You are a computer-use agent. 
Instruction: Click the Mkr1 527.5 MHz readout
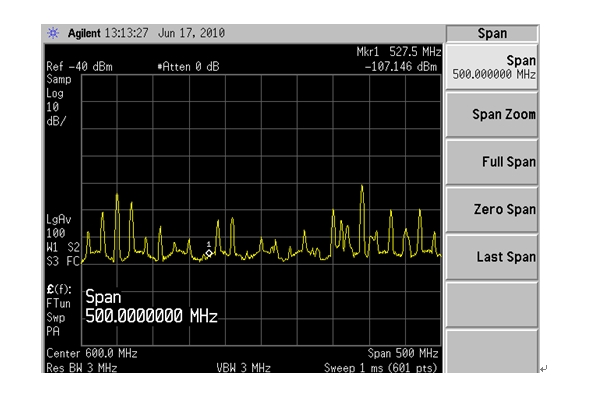(399, 52)
